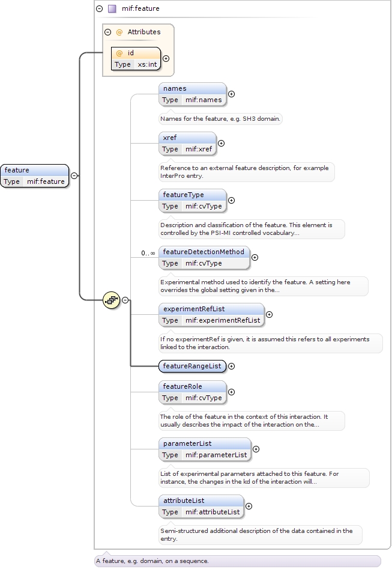Viewport: 392px width, 569px height.
Task: Expand the experimentRefList element
Action: [x=269, y=314]
